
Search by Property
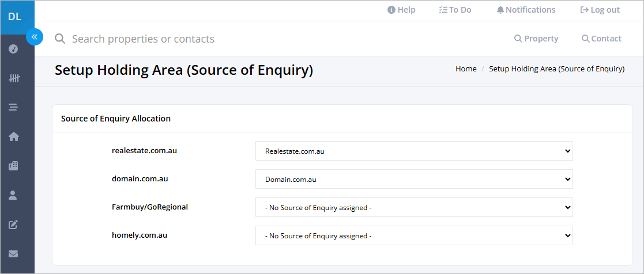click(x=536, y=39)
